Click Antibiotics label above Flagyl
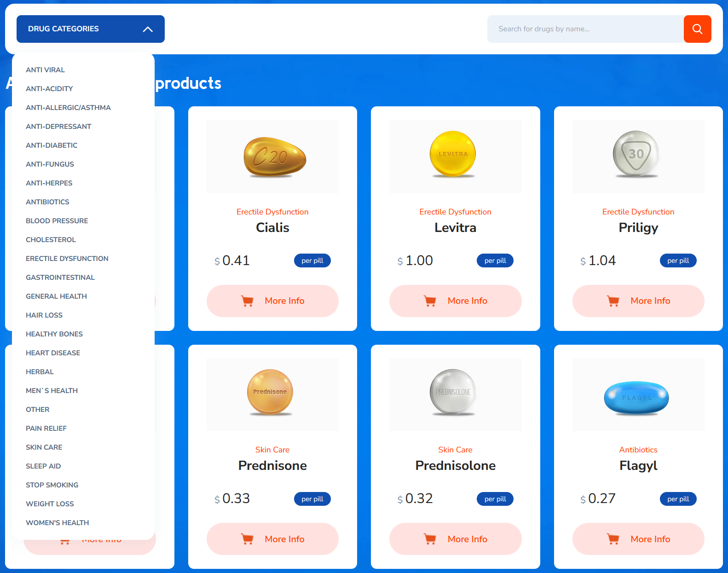The height and width of the screenshot is (573, 728). coord(638,450)
